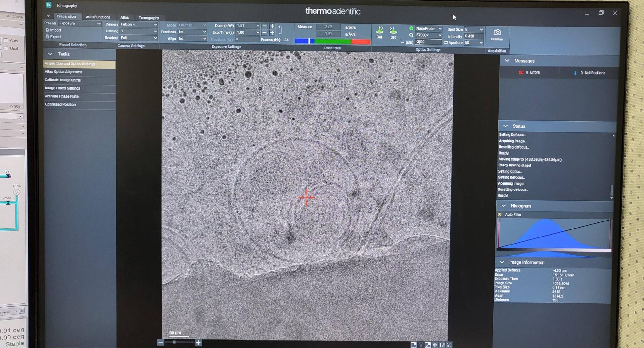
Task: Open the Spot Size dropdown
Action: [x=474, y=30]
